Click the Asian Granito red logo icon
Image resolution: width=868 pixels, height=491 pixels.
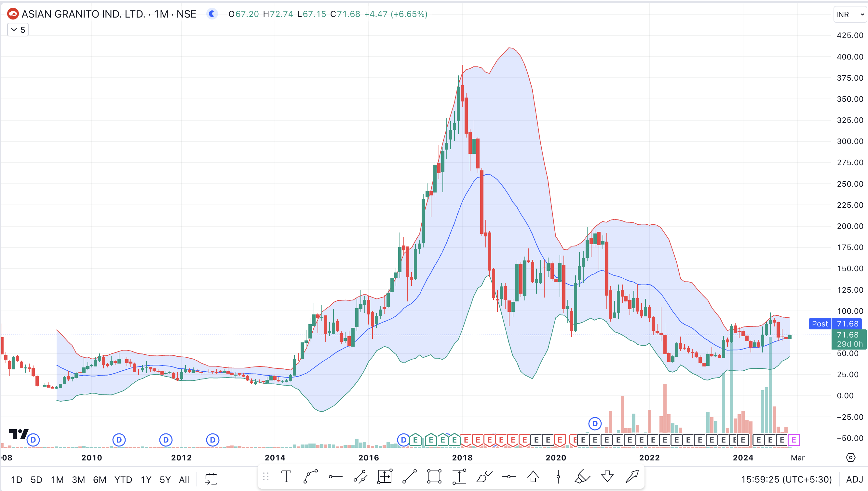pyautogui.click(x=13, y=14)
